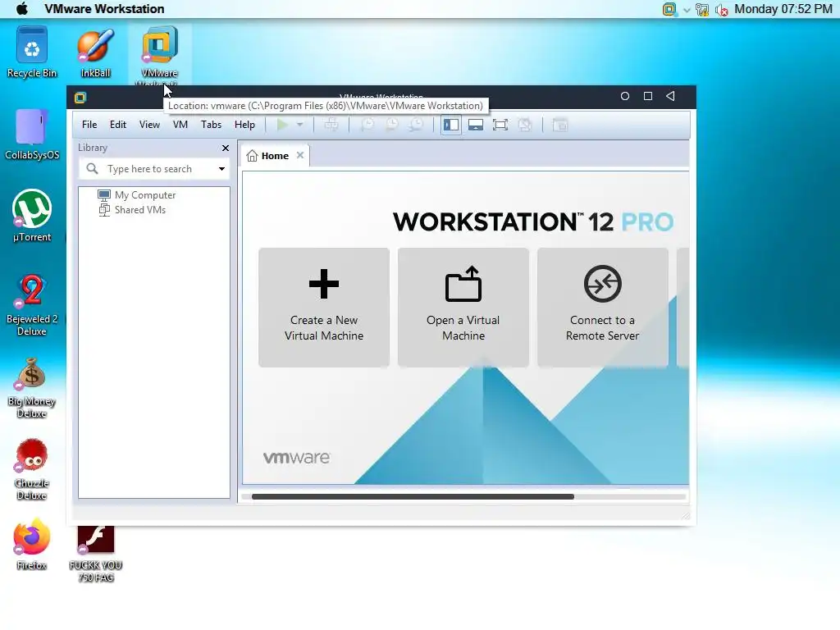The width and height of the screenshot is (840, 630).
Task: Toggle the Show Library sidebar icon
Action: 451,125
